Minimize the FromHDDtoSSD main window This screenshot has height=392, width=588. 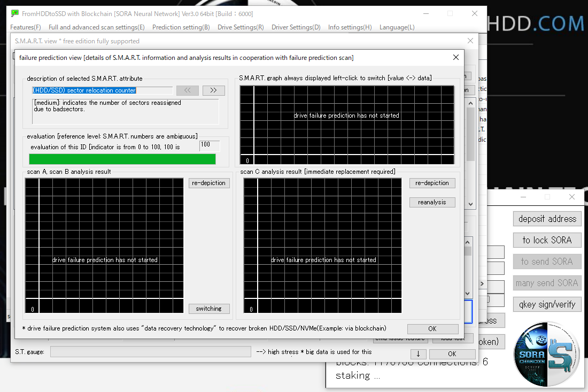pyautogui.click(x=426, y=13)
